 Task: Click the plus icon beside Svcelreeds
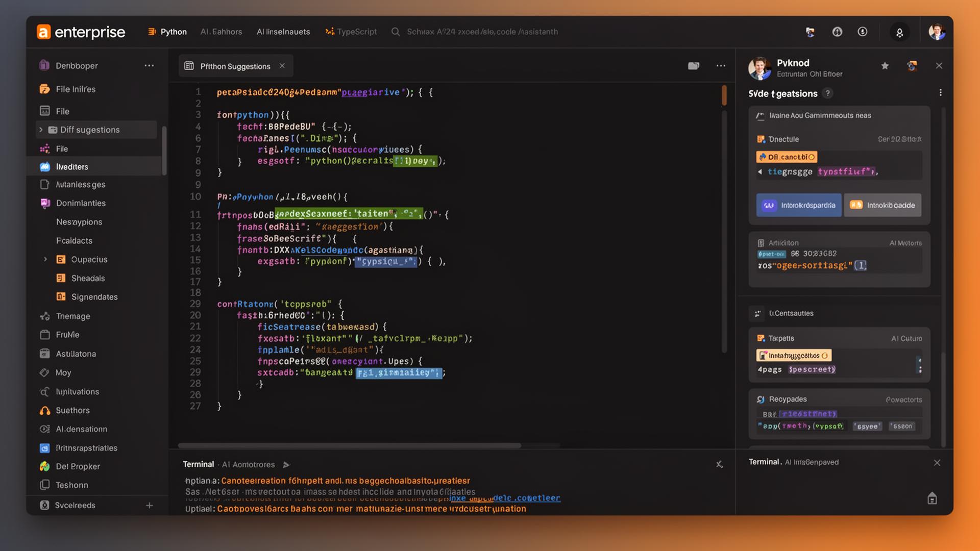click(x=150, y=505)
